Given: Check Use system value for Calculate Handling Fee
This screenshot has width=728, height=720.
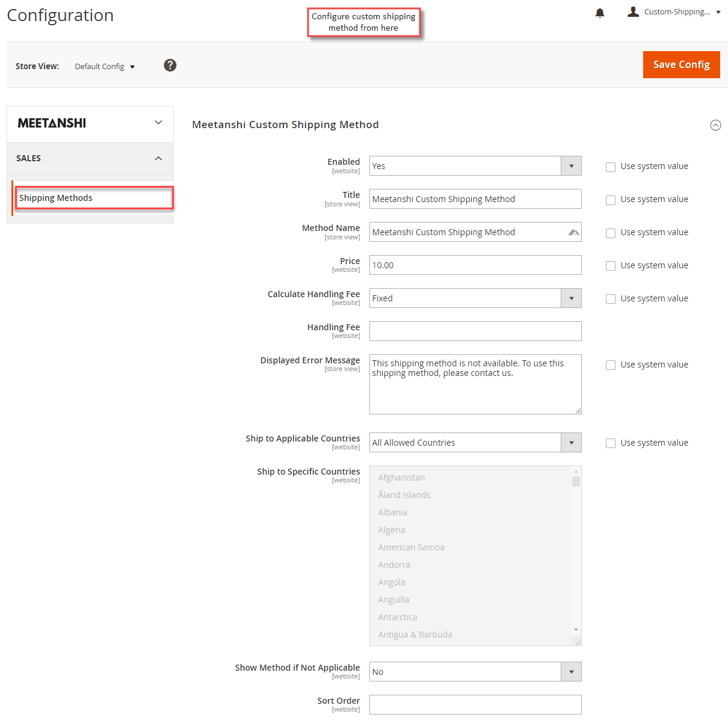Looking at the screenshot, I should pyautogui.click(x=611, y=299).
